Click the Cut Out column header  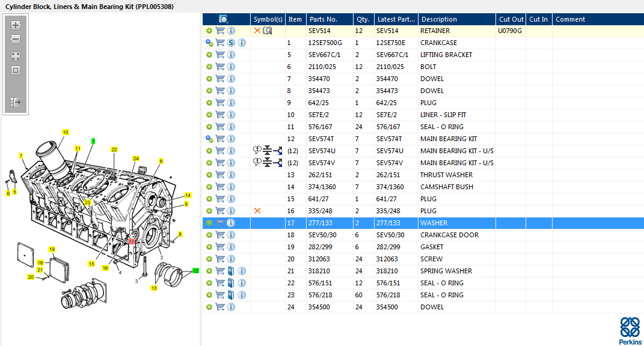pyautogui.click(x=511, y=19)
